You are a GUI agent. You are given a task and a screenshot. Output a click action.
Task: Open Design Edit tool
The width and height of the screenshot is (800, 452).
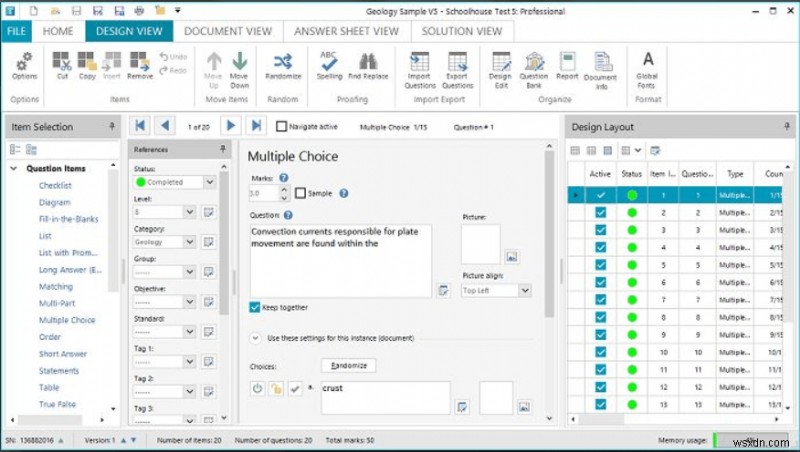(501, 70)
